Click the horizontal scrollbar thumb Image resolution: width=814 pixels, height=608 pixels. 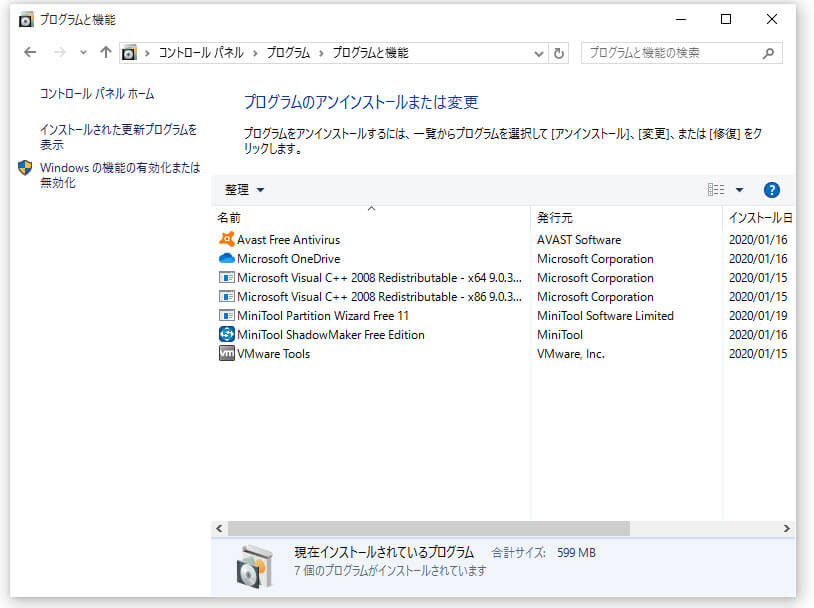pos(429,529)
